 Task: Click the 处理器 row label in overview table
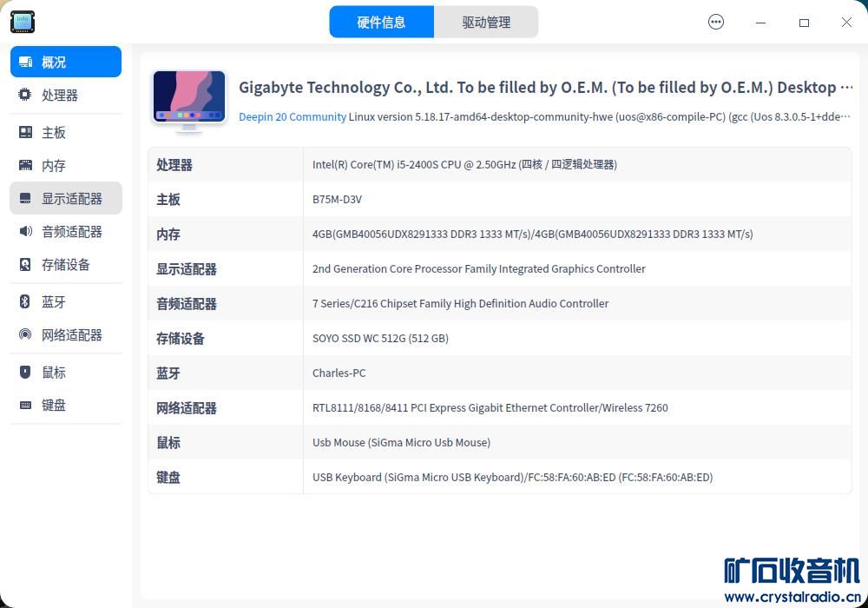point(174,165)
